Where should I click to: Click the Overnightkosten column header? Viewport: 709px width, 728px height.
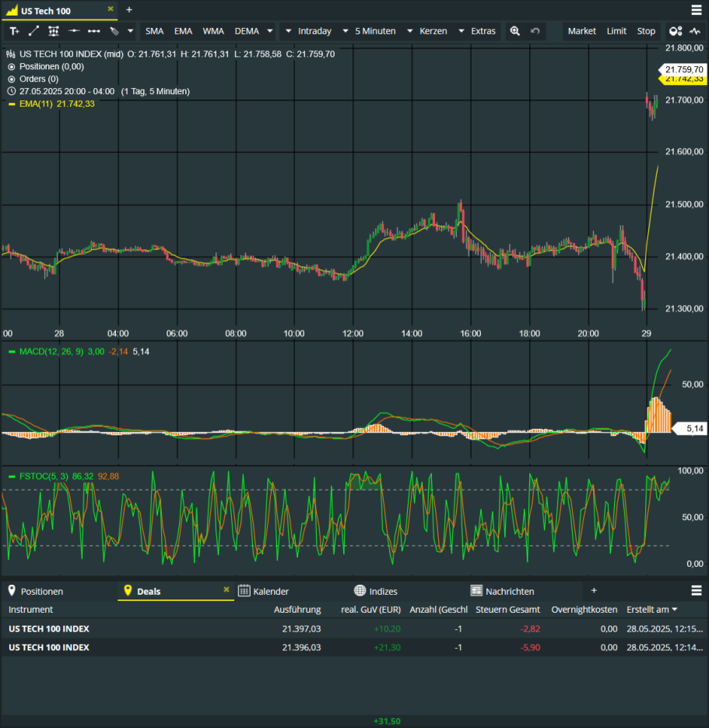coord(584,610)
